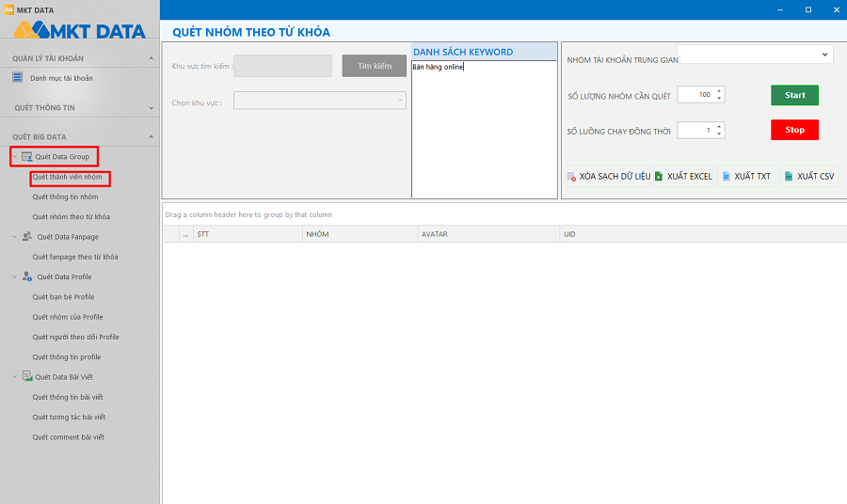Increase SỐ LƯỢNG NHÓM CẦN QUÉT value

[x=720, y=91]
